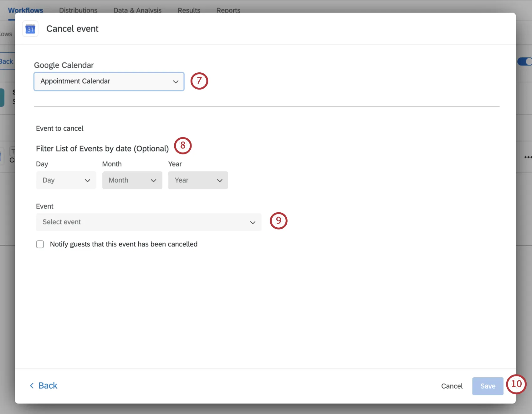The image size is (532, 414).
Task: Click the Google Calendar icon beside Cancel event
Action: coord(30,28)
